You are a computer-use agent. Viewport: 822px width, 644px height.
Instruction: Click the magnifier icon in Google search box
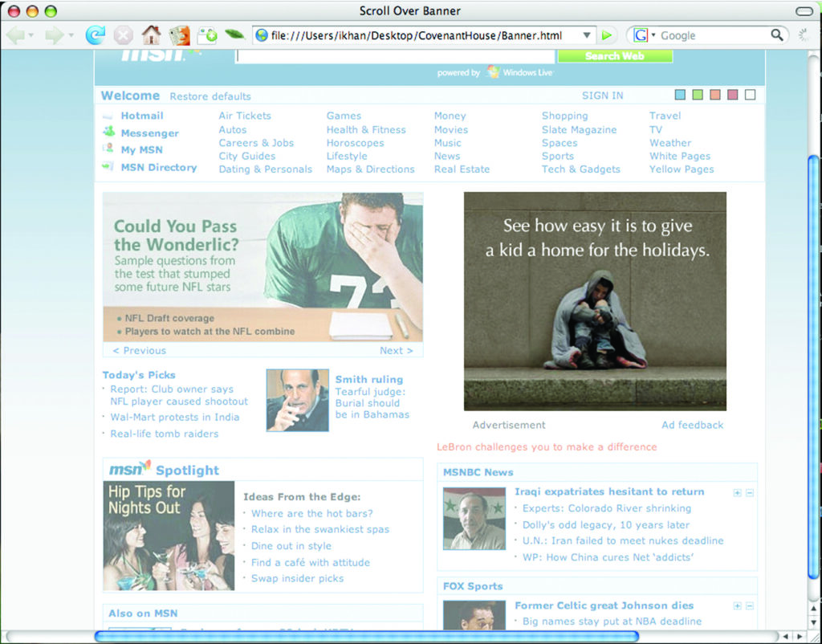click(x=777, y=35)
